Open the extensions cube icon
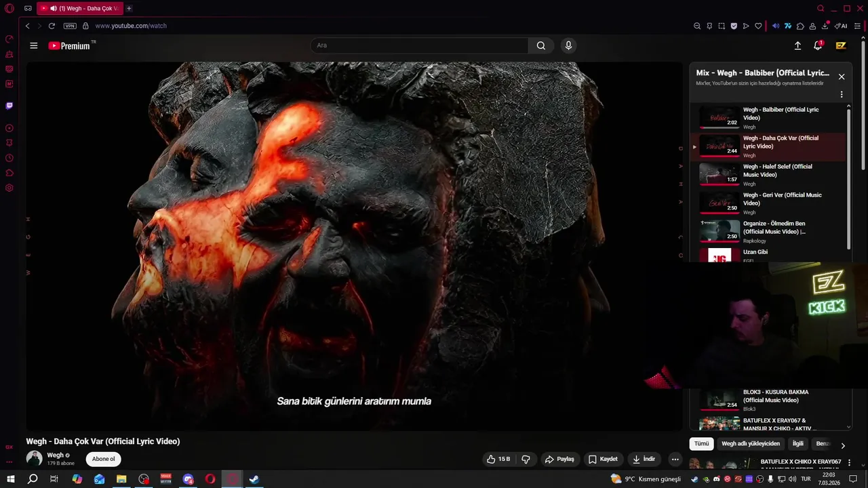The height and width of the screenshot is (488, 868). (x=800, y=26)
